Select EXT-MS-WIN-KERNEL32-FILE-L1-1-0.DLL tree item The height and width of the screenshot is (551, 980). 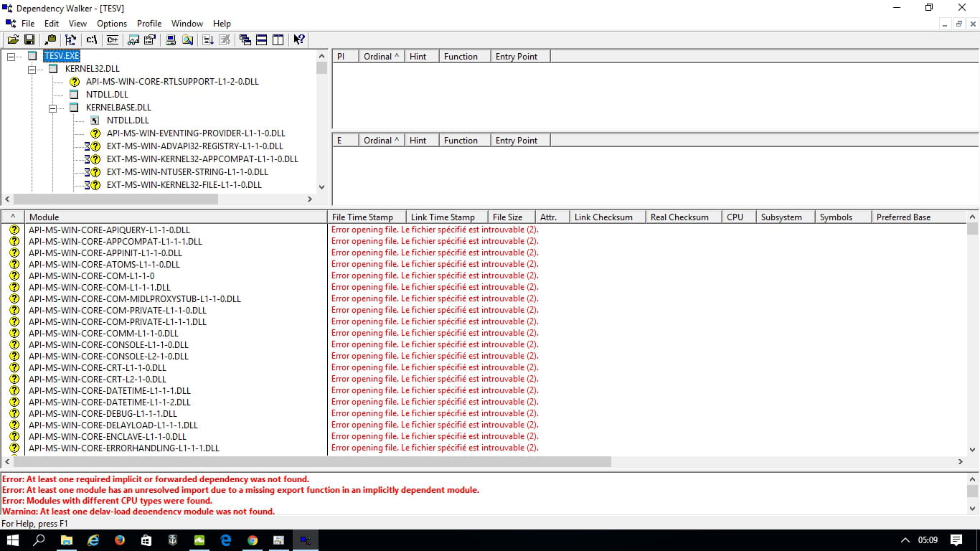point(184,185)
